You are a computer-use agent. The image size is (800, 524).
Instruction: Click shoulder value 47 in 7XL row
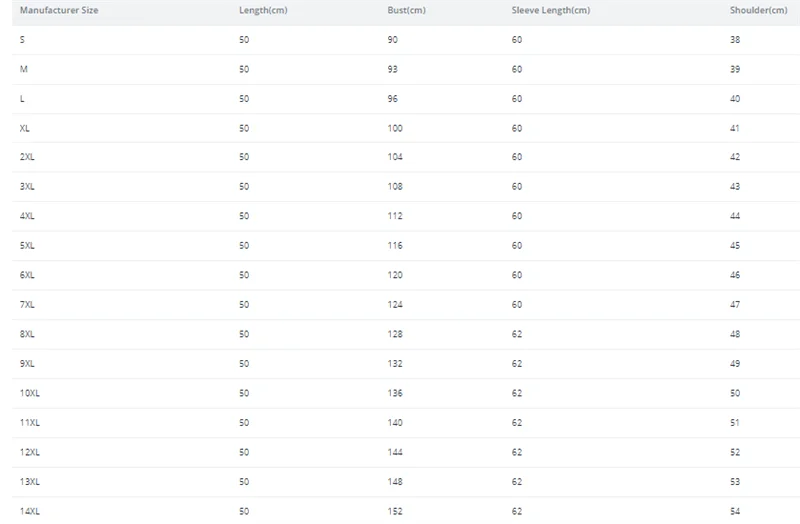[735, 305]
